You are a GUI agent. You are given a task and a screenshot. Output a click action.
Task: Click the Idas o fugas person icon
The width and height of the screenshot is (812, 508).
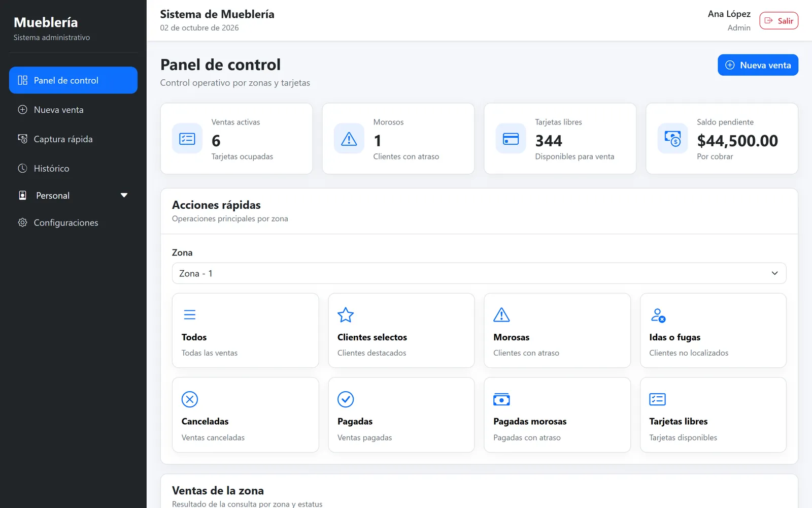658,315
